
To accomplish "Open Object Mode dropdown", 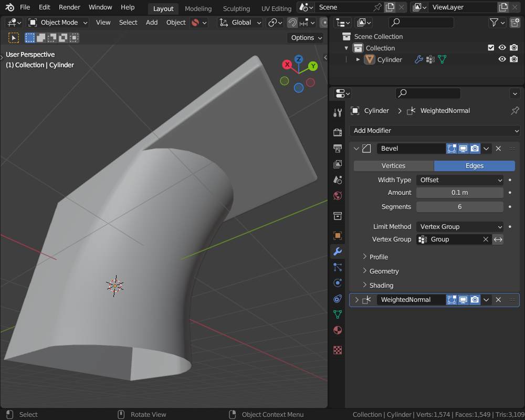I will click(58, 23).
